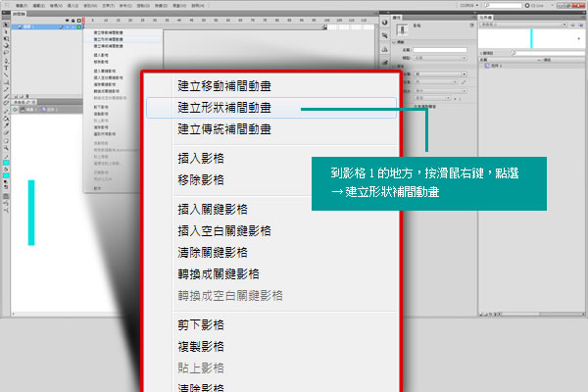Select the Brush tool
This screenshot has height=392, width=588.
[6, 96]
